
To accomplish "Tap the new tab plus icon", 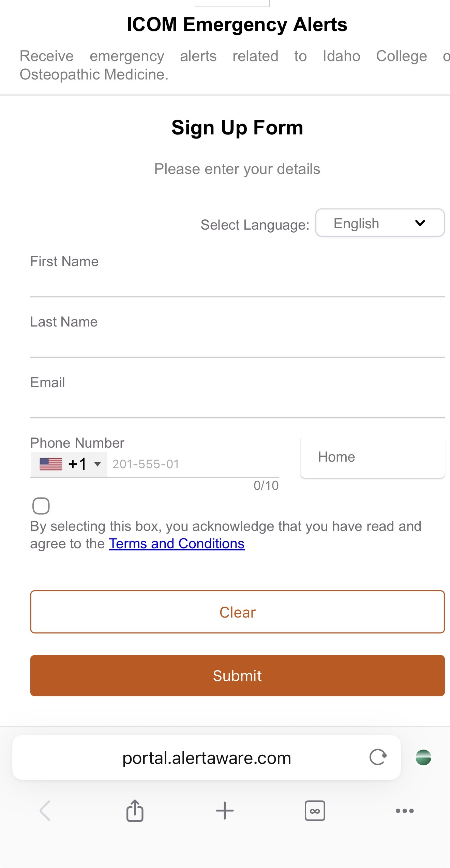I will point(225,810).
